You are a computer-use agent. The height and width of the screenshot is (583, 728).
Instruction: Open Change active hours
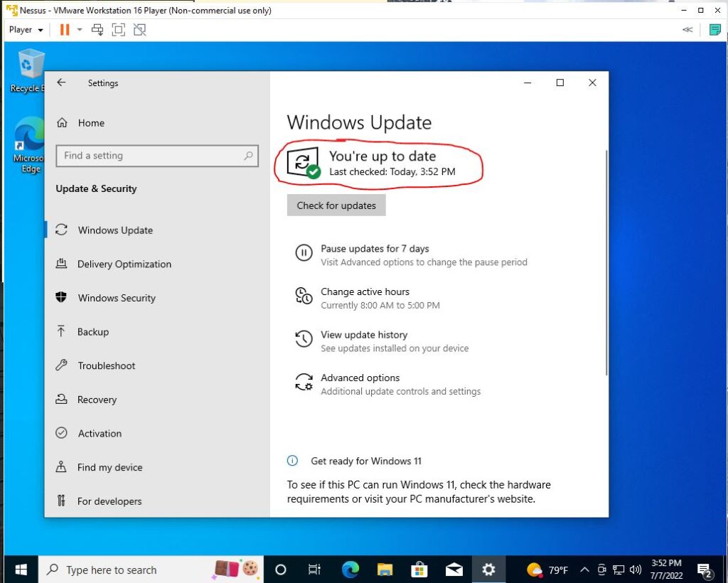[x=365, y=292]
